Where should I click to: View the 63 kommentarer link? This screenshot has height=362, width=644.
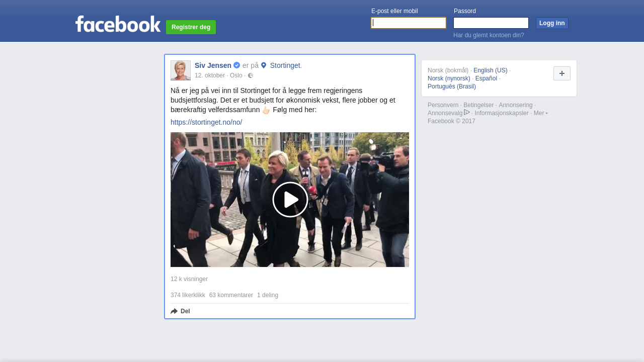pos(231,295)
